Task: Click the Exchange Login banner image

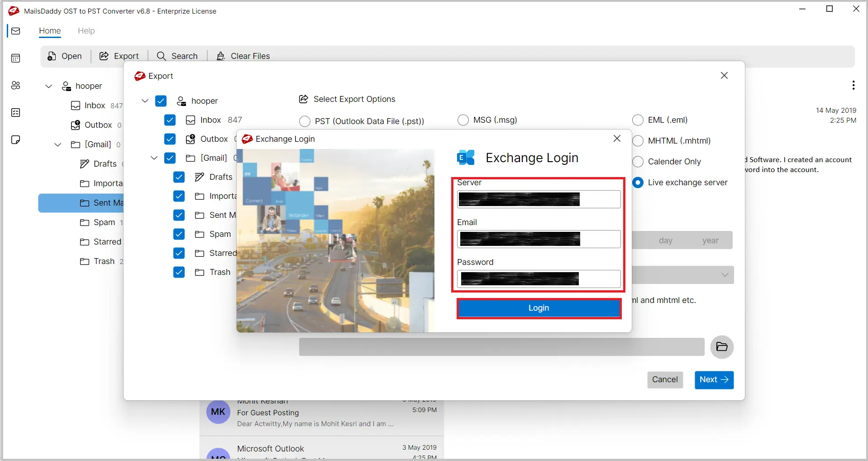Action: (x=335, y=240)
